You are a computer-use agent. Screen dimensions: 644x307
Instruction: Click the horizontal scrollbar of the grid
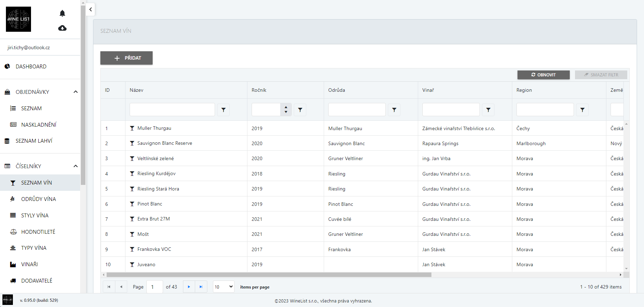(269, 275)
